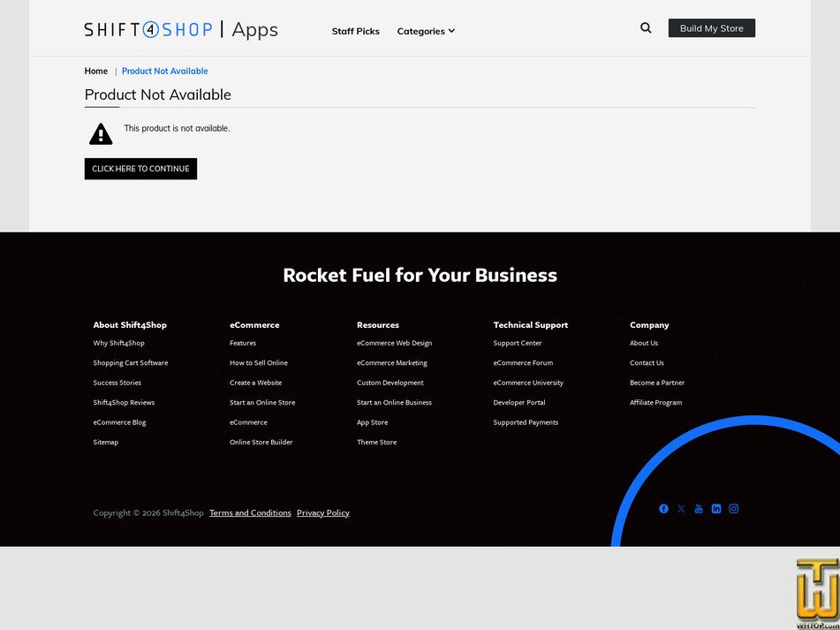Open Start an Online Business link
This screenshot has height=630, width=840.
coord(394,402)
